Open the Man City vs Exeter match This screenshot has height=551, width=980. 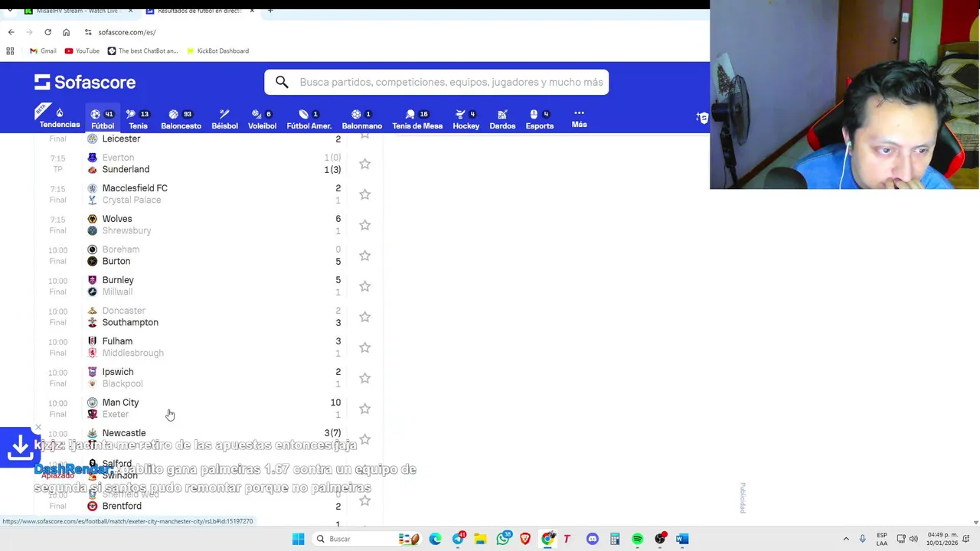208,409
